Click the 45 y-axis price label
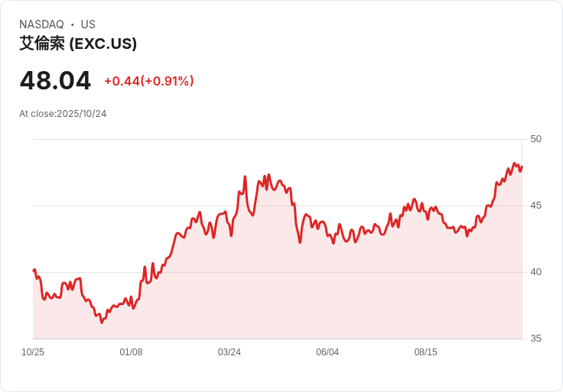The height and width of the screenshot is (392, 563). pos(535,206)
